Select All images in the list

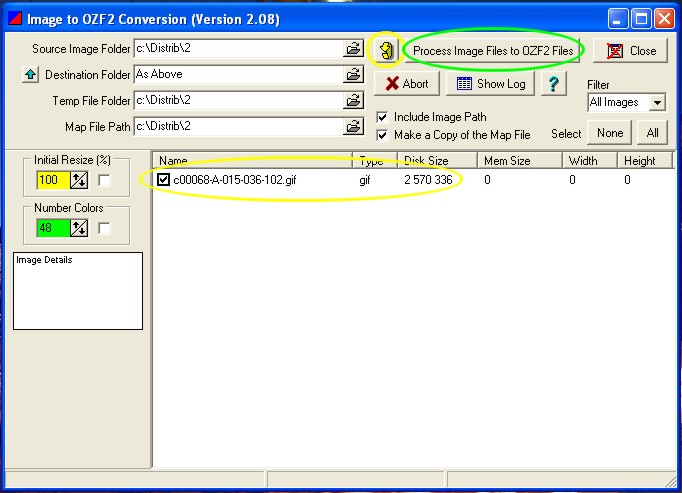click(652, 133)
